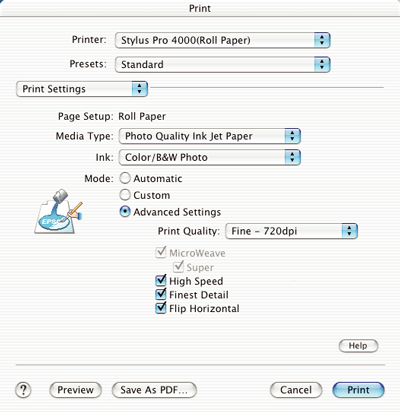
Task: Open the Media Type dropdown
Action: point(210,136)
